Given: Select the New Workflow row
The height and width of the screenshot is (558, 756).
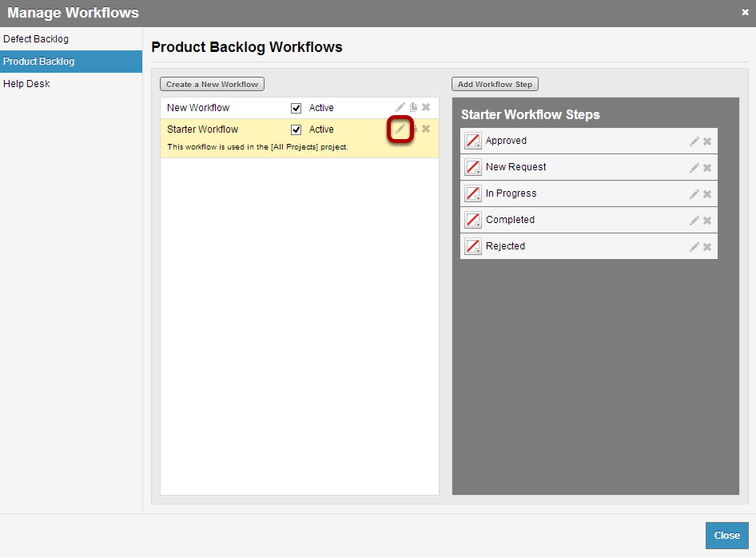Looking at the screenshot, I should point(300,108).
